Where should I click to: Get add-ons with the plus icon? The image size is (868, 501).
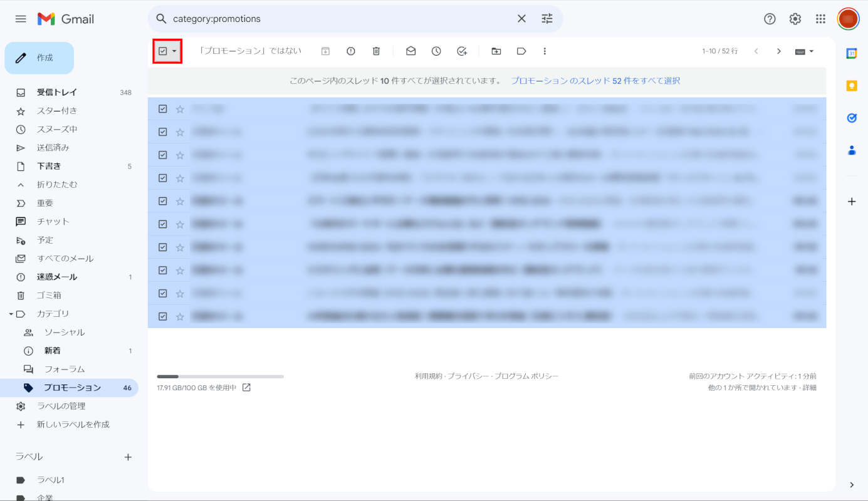tap(852, 202)
